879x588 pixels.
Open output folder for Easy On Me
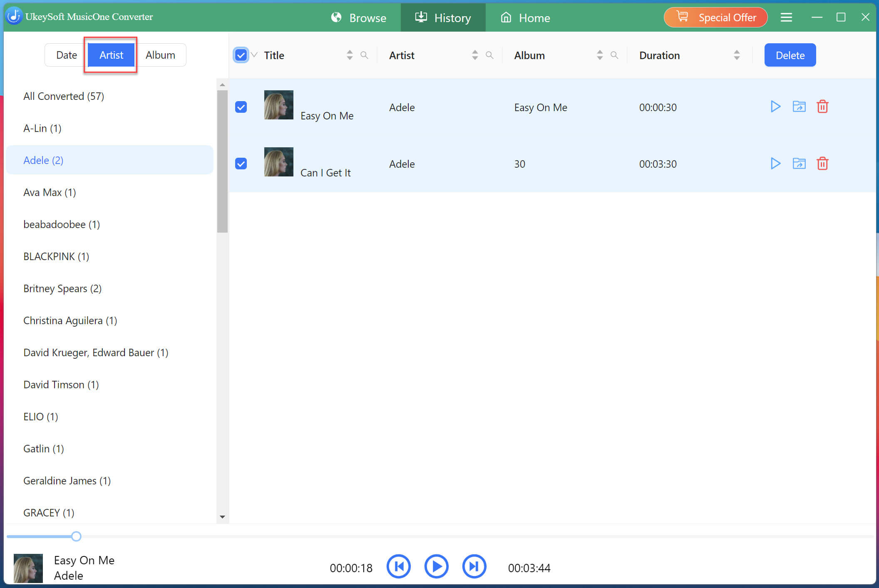[x=799, y=107]
